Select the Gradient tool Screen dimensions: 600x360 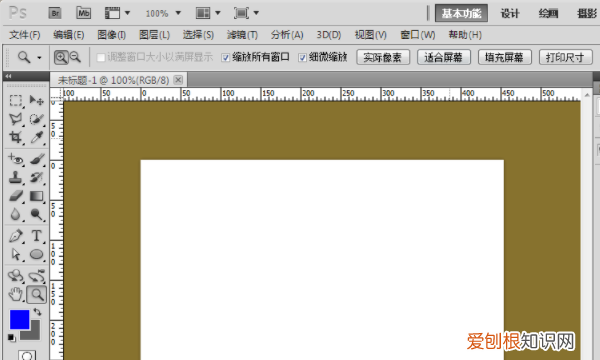pos(37,196)
